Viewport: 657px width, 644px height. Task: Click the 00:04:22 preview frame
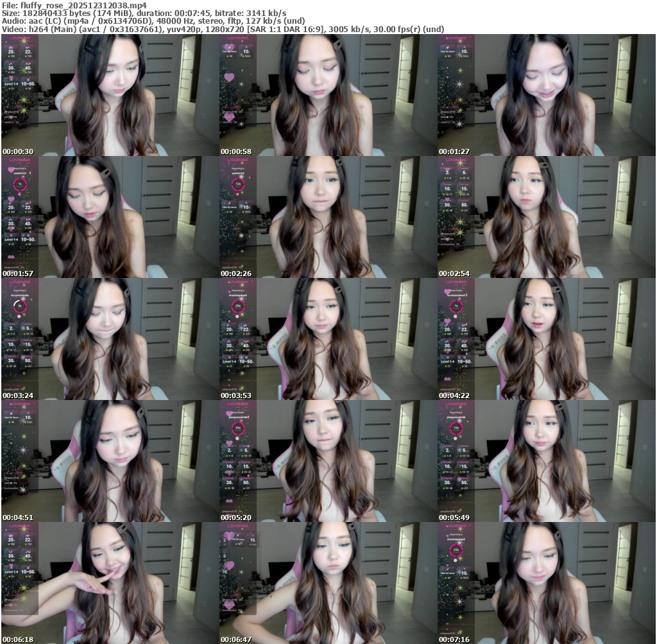pos(546,339)
